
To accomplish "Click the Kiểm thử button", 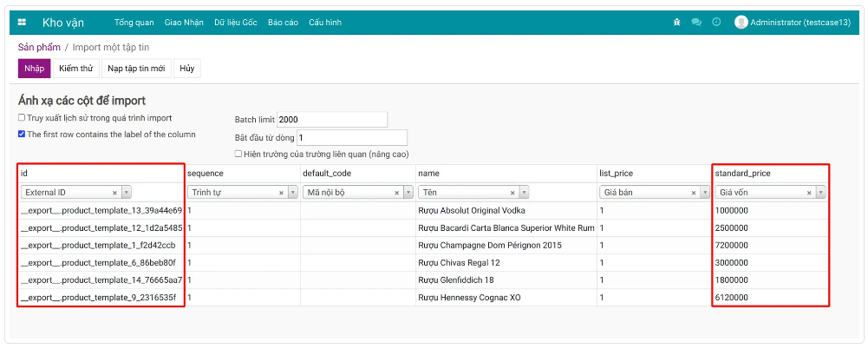I will 76,69.
